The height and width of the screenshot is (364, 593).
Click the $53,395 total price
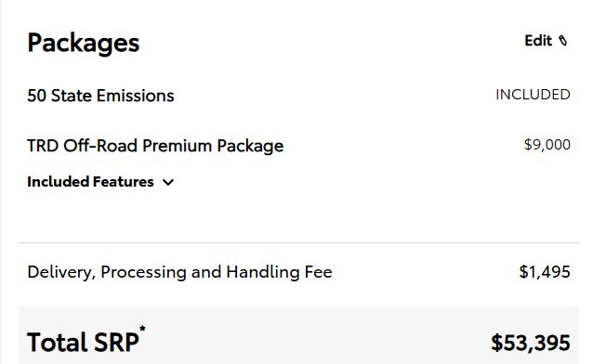point(531,343)
